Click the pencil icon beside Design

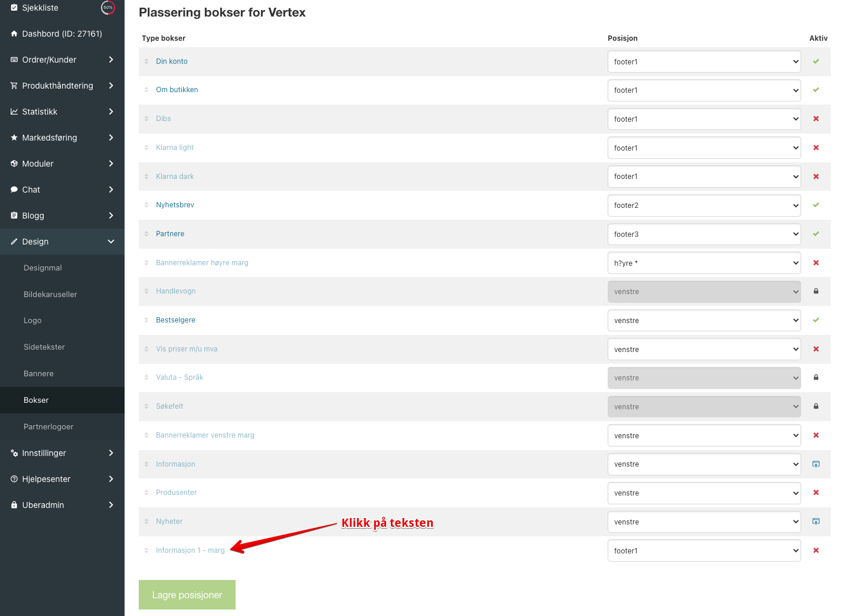click(14, 242)
